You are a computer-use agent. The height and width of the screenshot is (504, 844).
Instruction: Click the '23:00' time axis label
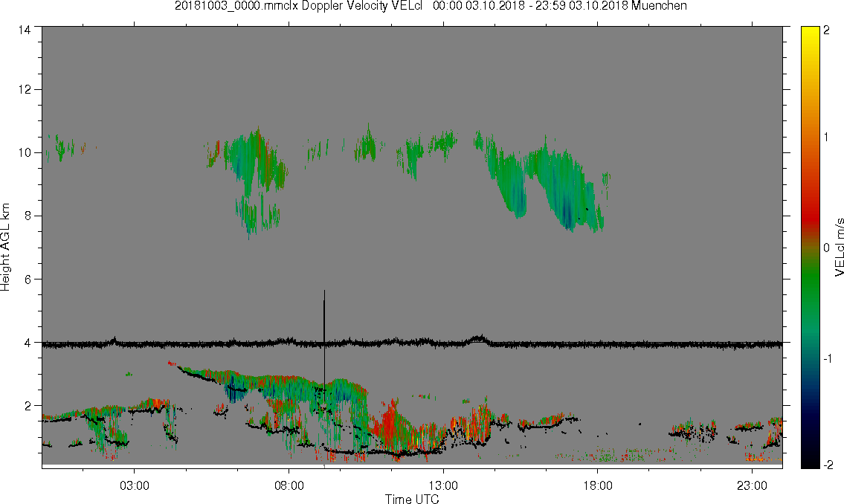pos(752,485)
